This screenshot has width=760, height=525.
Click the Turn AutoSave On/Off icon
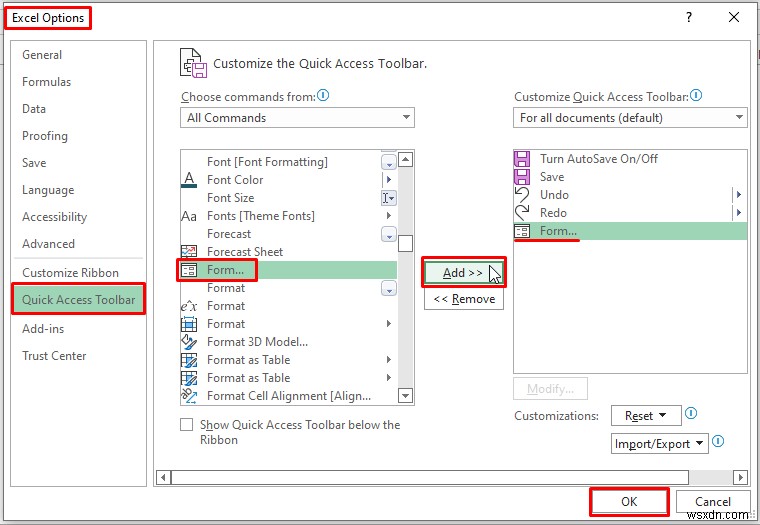pos(522,159)
